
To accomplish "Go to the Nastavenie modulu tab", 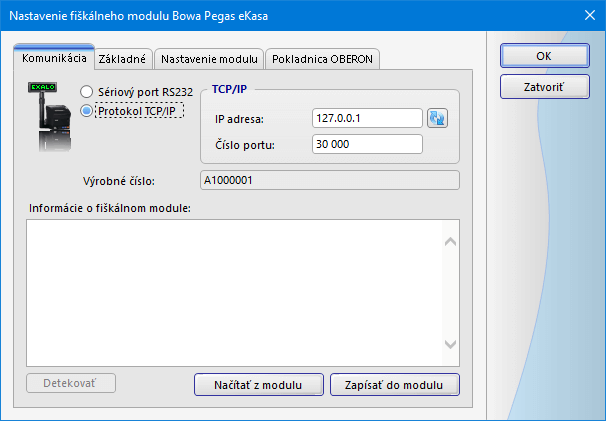I will point(209,60).
